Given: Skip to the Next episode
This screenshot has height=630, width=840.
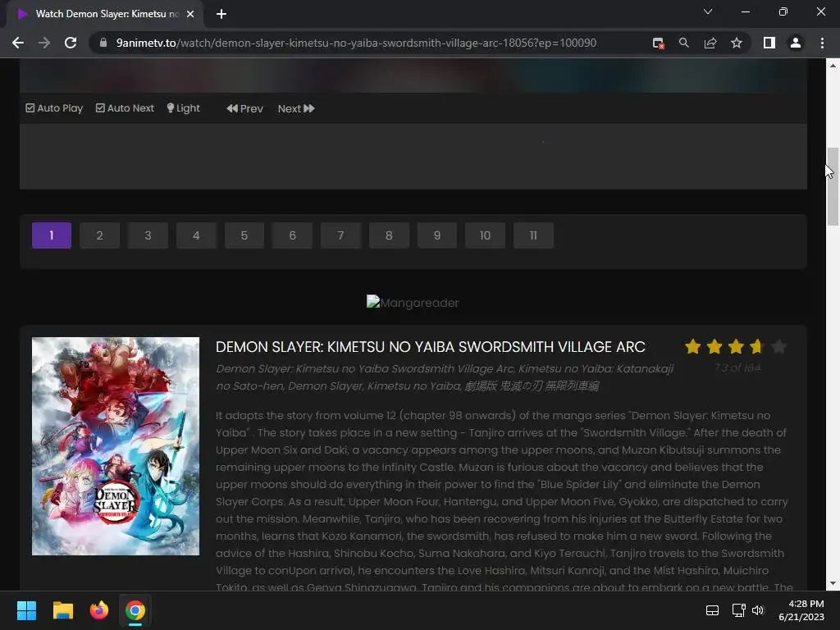Looking at the screenshot, I should 295,109.
